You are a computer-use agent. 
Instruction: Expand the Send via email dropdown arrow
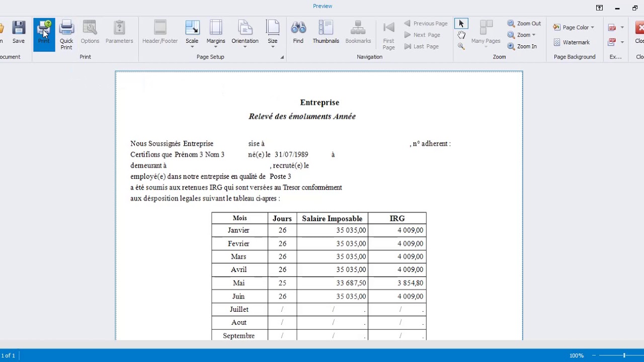click(x=622, y=42)
